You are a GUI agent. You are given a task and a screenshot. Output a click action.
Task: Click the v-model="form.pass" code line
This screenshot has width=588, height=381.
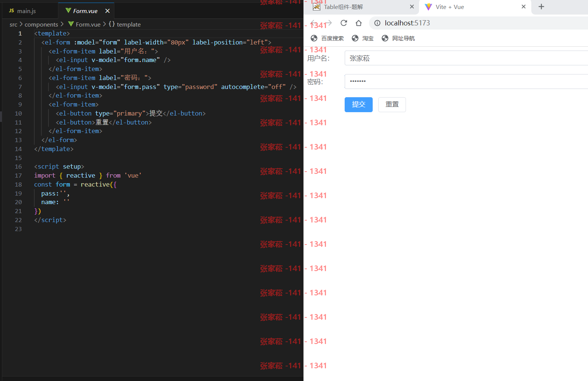coord(176,87)
